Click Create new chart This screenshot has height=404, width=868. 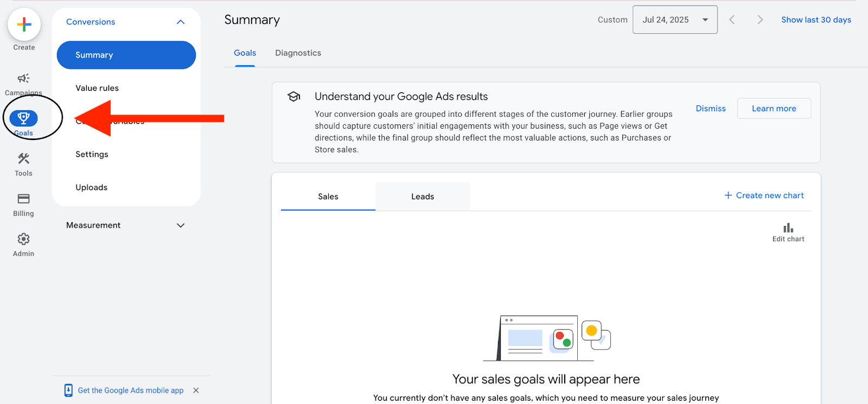pos(764,195)
